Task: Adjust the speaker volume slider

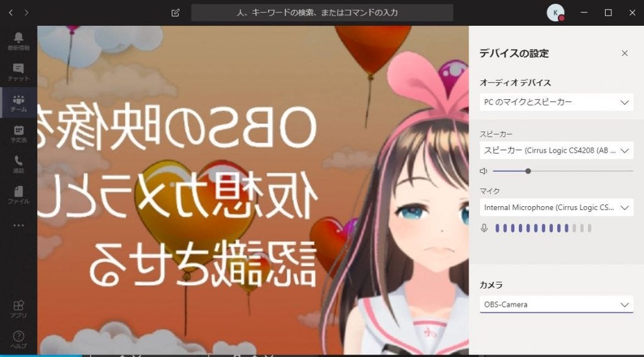Action: [563, 171]
